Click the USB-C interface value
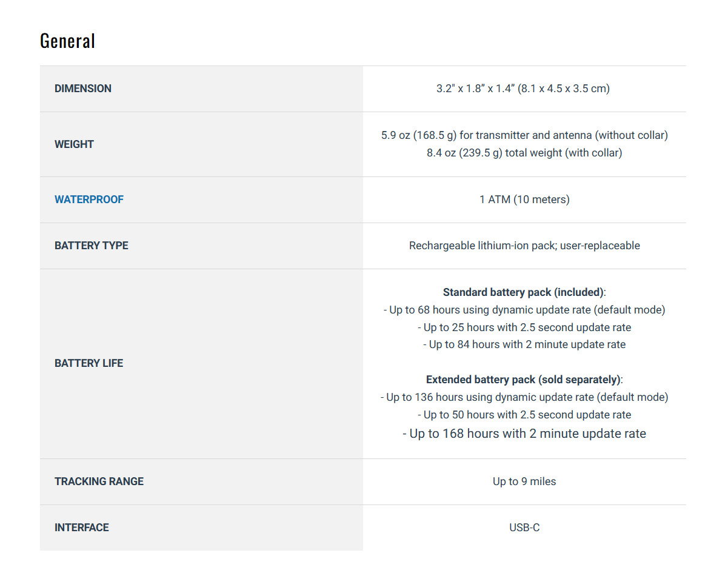The height and width of the screenshot is (570, 728). point(524,528)
